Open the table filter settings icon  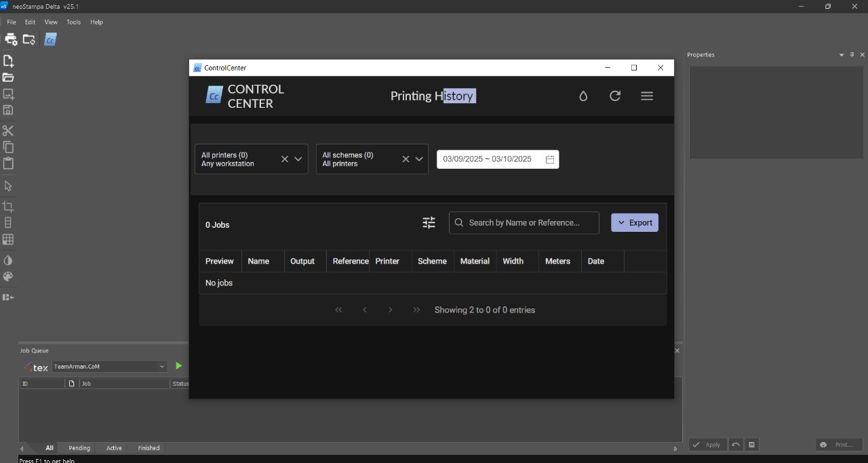429,222
